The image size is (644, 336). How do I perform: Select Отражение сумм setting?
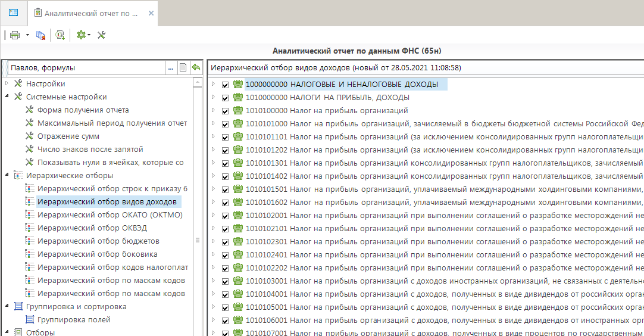(x=68, y=136)
